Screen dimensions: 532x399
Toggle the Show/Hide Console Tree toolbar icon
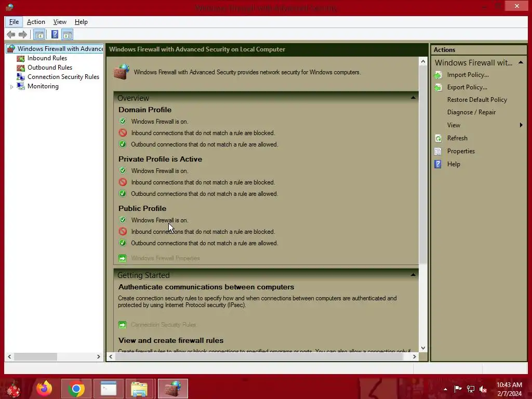[39, 34]
